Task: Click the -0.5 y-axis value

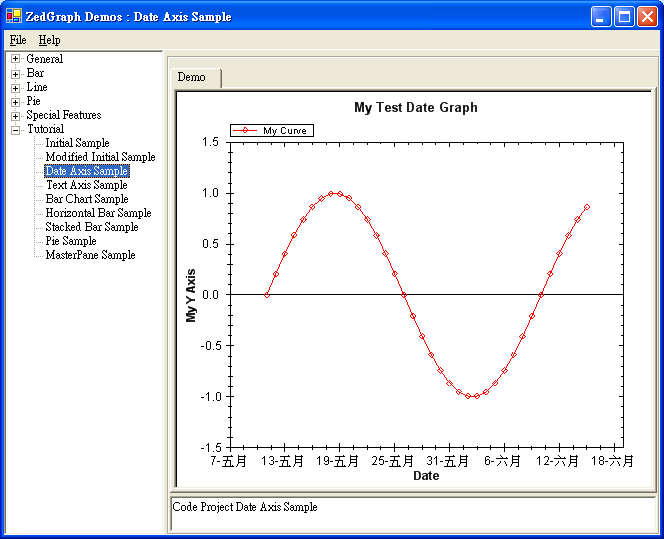Action: click(211, 346)
